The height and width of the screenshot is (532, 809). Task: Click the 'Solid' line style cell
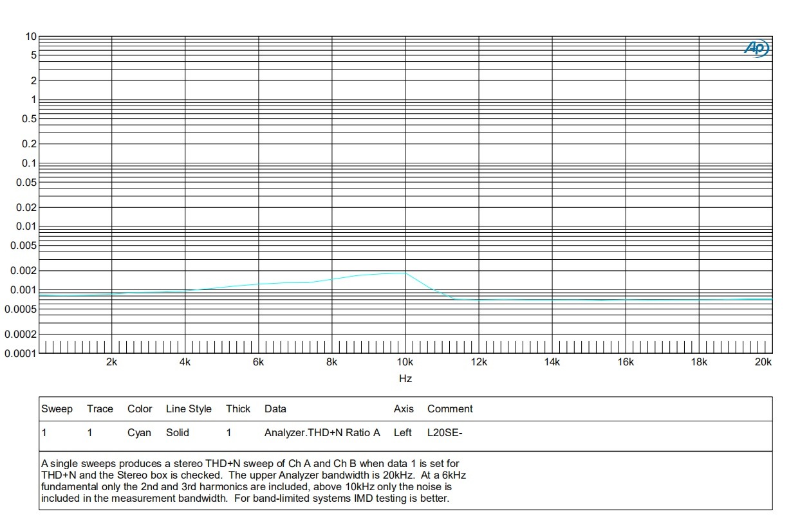[178, 433]
